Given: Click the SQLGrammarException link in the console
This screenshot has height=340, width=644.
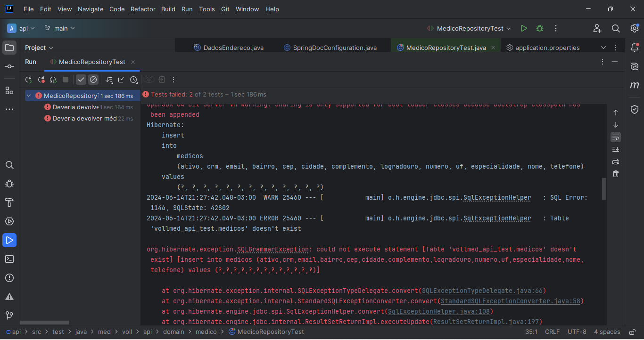Looking at the screenshot, I should [x=273, y=249].
